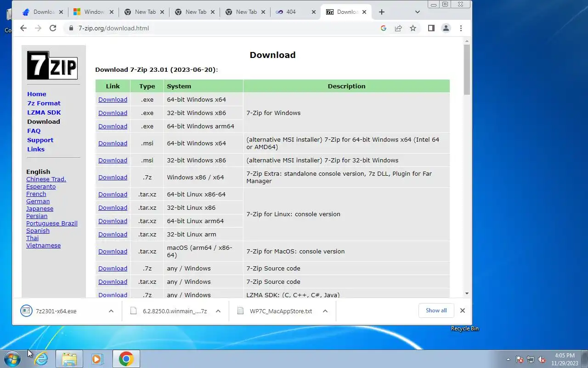Image resolution: width=588 pixels, height=368 pixels.
Task: Download 32-bit Windows x86 .msi installer
Action: [113, 160]
